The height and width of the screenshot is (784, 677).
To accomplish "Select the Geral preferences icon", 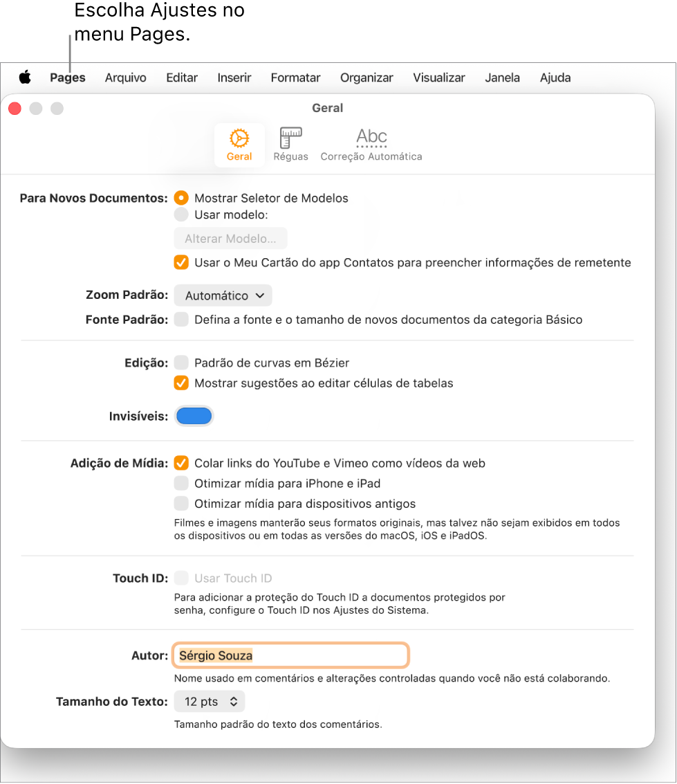I will [x=239, y=143].
